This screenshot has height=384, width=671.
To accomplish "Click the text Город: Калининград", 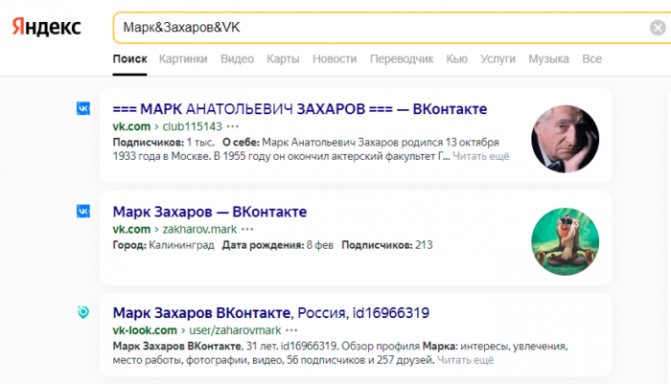I will (x=163, y=245).
